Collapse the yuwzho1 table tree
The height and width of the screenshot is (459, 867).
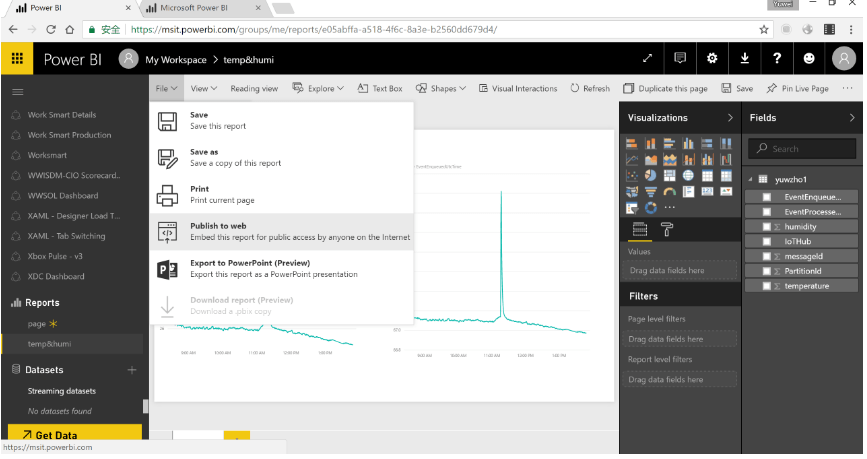point(750,180)
